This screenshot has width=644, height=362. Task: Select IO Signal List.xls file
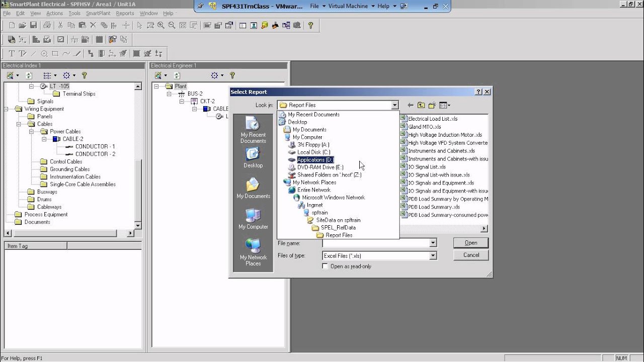coord(427,167)
